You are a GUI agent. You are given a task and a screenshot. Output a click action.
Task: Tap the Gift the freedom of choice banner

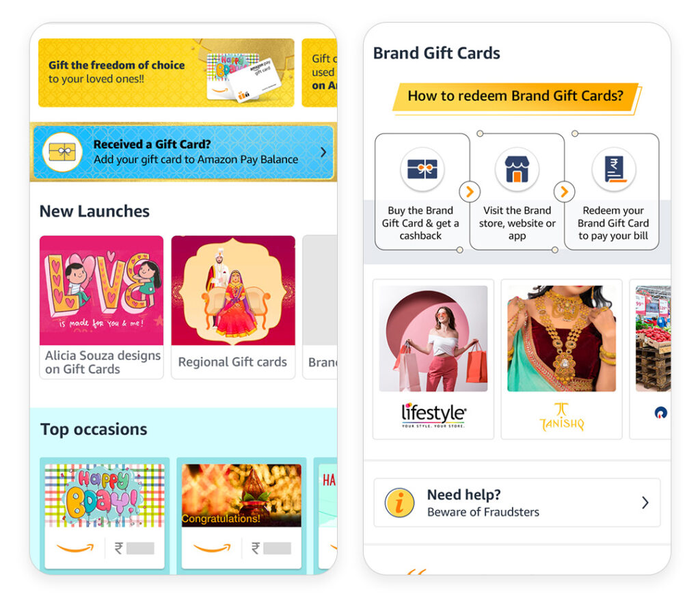(166, 72)
